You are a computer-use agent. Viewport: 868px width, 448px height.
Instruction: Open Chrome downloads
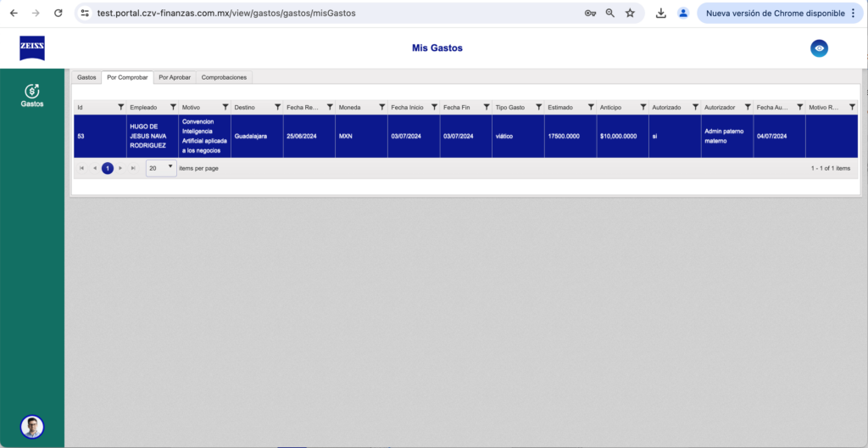[x=660, y=13]
